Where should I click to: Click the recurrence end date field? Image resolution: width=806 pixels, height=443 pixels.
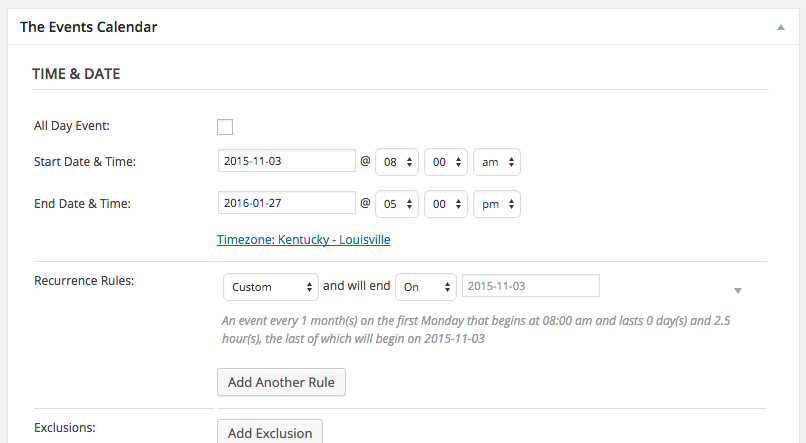pos(530,286)
